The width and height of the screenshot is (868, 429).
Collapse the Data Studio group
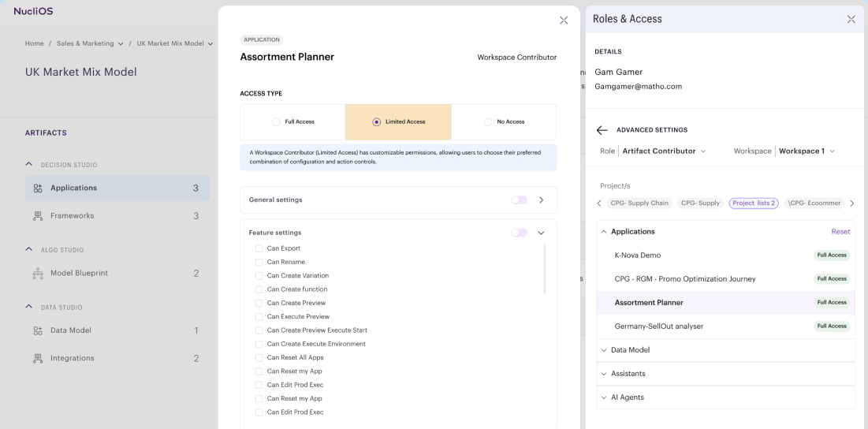(x=29, y=307)
